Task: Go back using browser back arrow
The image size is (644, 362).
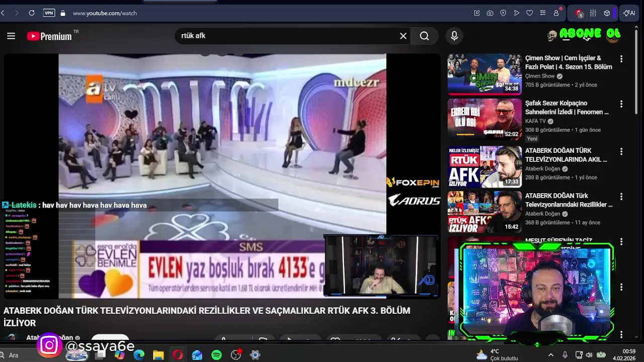Action: click(x=3, y=13)
